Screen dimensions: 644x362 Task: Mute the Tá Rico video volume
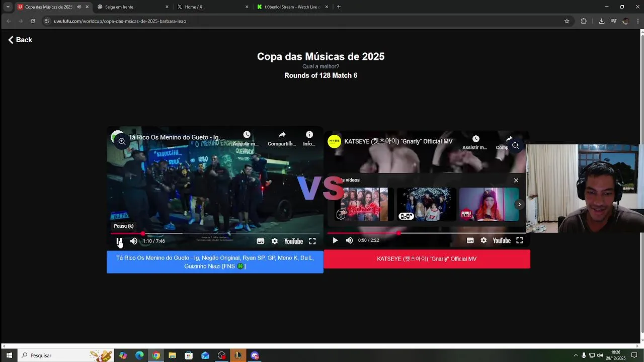pyautogui.click(x=133, y=241)
